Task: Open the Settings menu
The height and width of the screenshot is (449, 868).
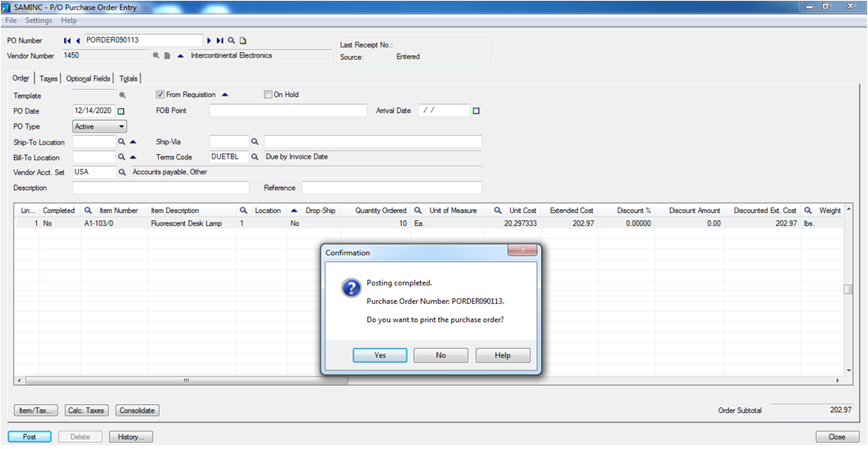Action: tap(39, 20)
